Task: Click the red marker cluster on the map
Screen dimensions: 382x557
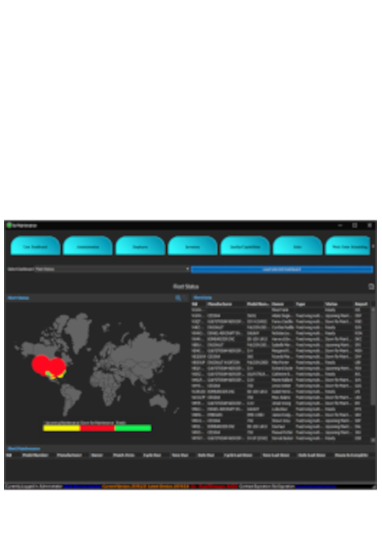Action: 49,365
